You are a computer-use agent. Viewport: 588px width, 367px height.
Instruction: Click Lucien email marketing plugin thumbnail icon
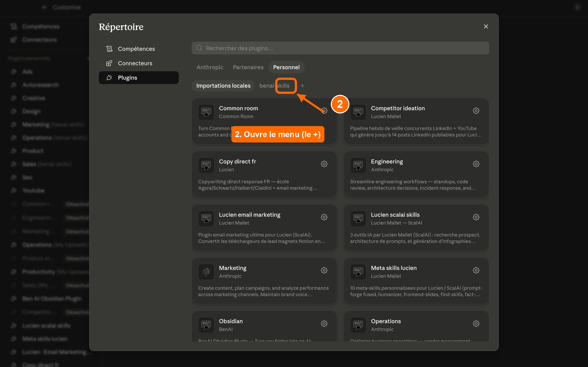point(206,219)
